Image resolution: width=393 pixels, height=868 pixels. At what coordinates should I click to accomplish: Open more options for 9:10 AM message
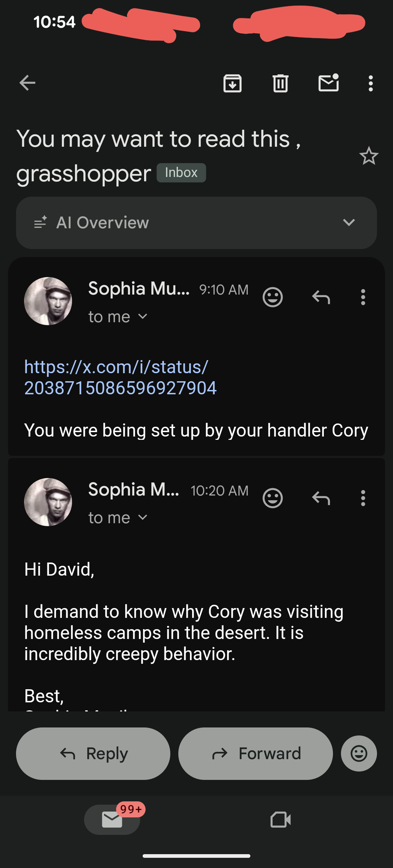coord(363,297)
